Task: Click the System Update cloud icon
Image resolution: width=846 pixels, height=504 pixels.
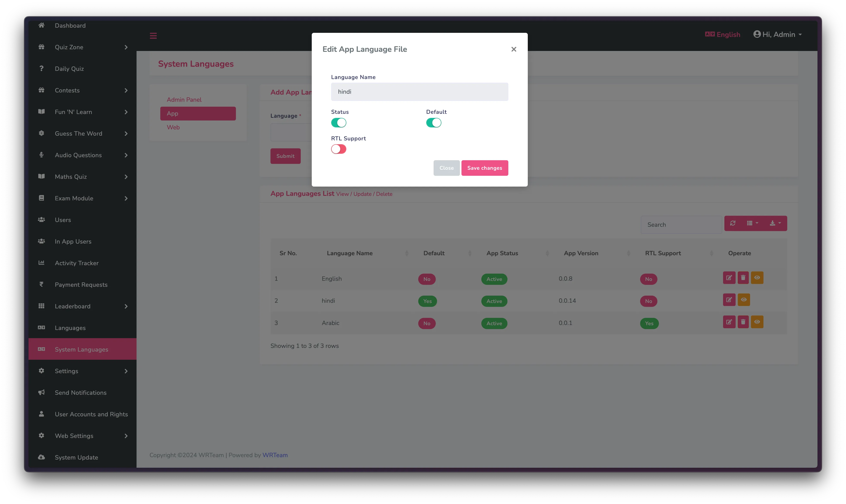Action: click(41, 457)
